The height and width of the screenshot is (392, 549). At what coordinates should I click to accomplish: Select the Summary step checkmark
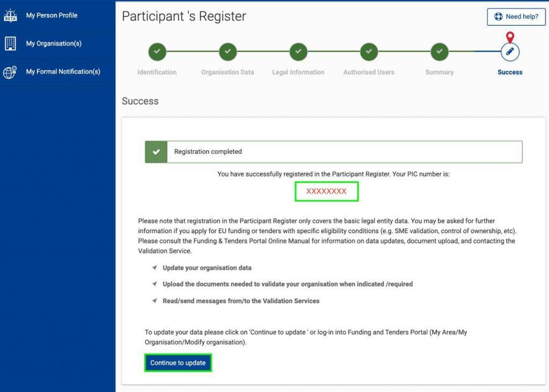point(440,51)
